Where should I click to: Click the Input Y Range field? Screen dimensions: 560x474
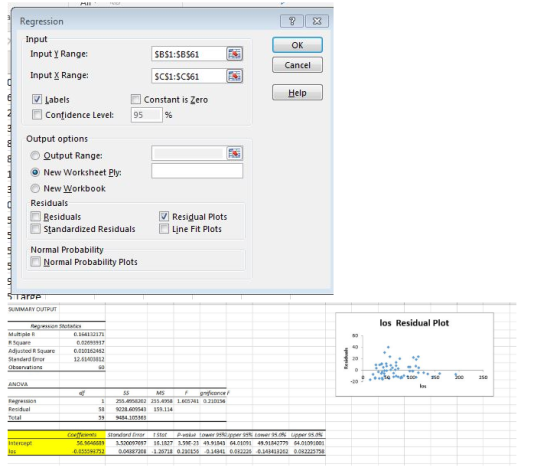189,54
